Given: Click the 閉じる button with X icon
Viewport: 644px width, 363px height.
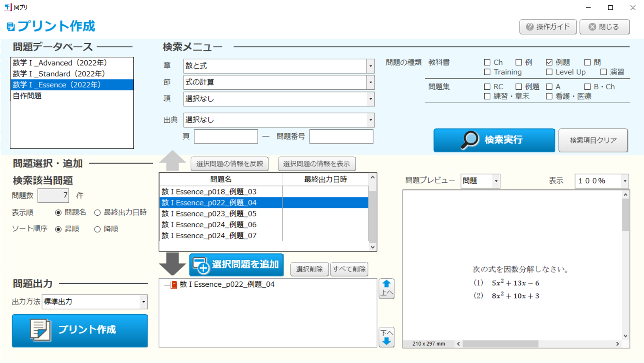Looking at the screenshot, I should click(x=604, y=27).
